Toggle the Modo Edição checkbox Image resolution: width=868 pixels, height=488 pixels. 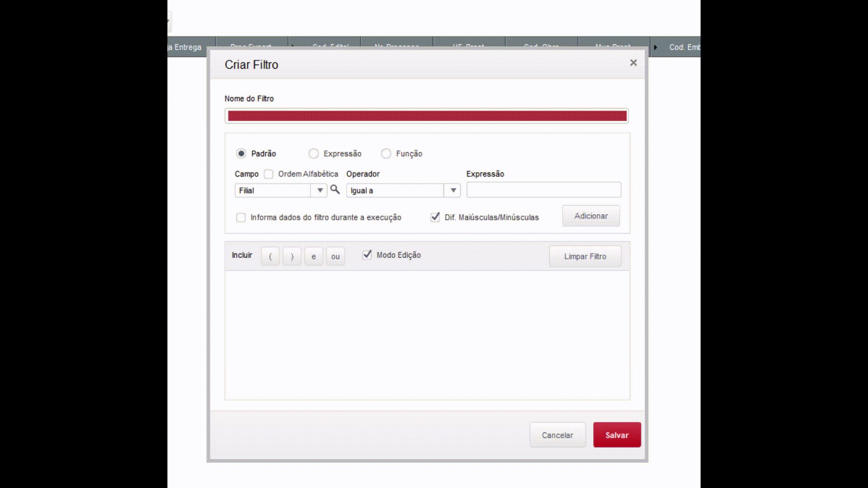[367, 255]
